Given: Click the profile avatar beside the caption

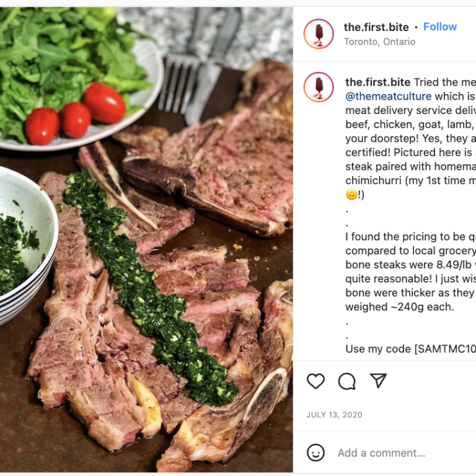Looking at the screenshot, I should pyautogui.click(x=319, y=87).
